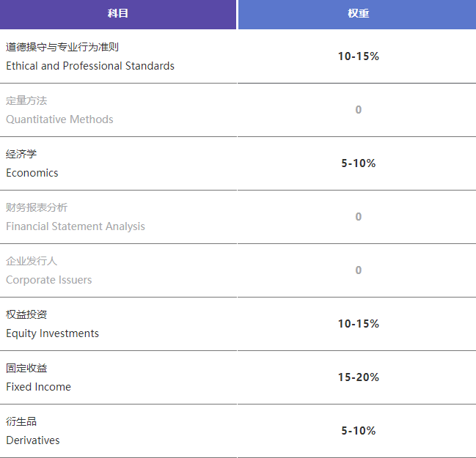The height and width of the screenshot is (458, 476).
Task: Click the 权重 column header
Action: [358, 14]
